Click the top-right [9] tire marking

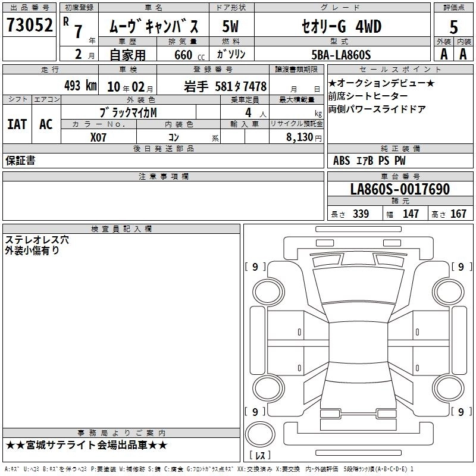click(461, 267)
